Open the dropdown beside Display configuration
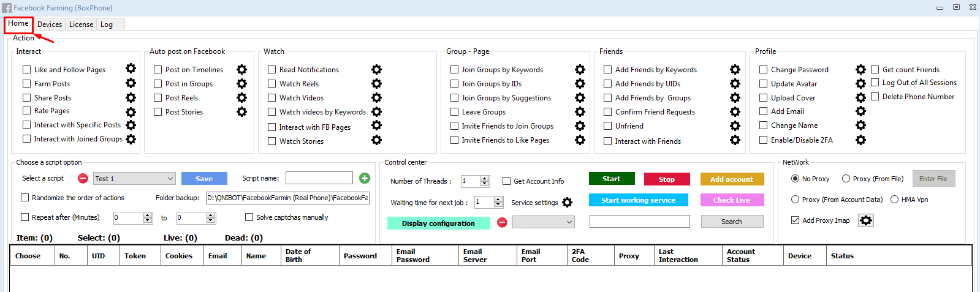980x292 pixels. [x=544, y=222]
